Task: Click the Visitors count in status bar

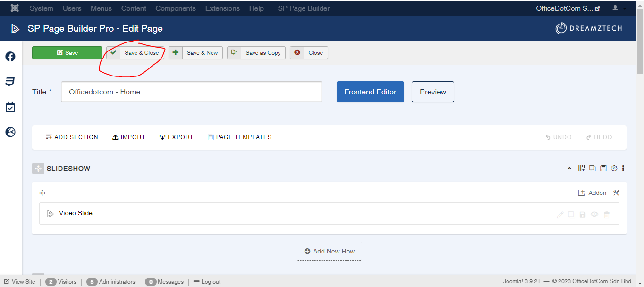Action: click(x=61, y=282)
